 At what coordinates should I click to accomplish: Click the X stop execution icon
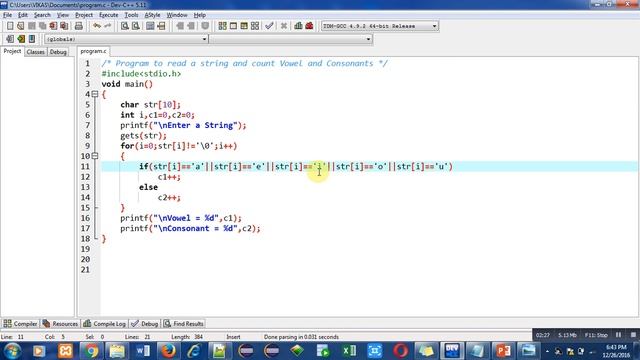tap(284, 26)
